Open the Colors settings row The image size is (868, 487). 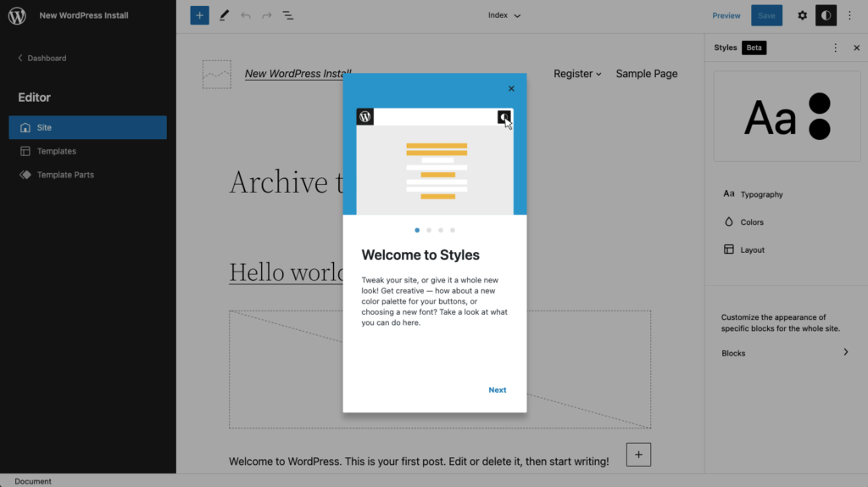point(786,221)
